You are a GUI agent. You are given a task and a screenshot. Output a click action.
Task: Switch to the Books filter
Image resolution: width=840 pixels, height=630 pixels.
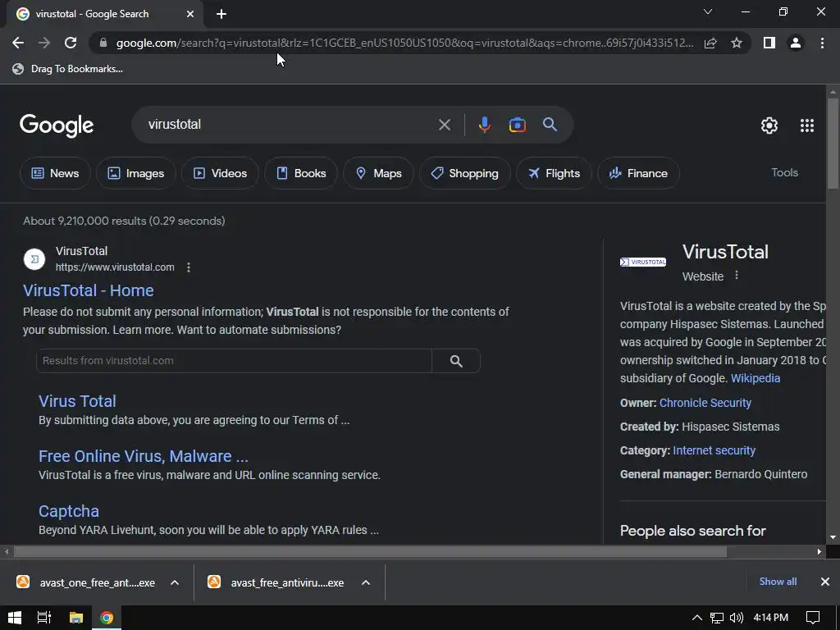click(x=301, y=173)
